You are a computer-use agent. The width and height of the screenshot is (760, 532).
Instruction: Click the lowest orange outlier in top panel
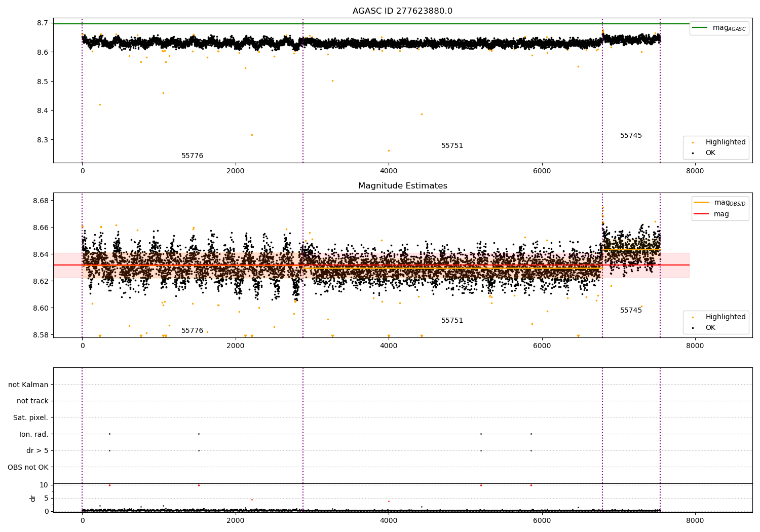389,150
